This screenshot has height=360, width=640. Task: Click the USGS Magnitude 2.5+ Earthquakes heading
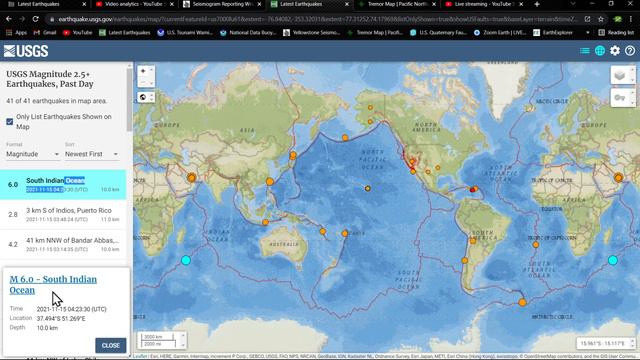tap(50, 79)
